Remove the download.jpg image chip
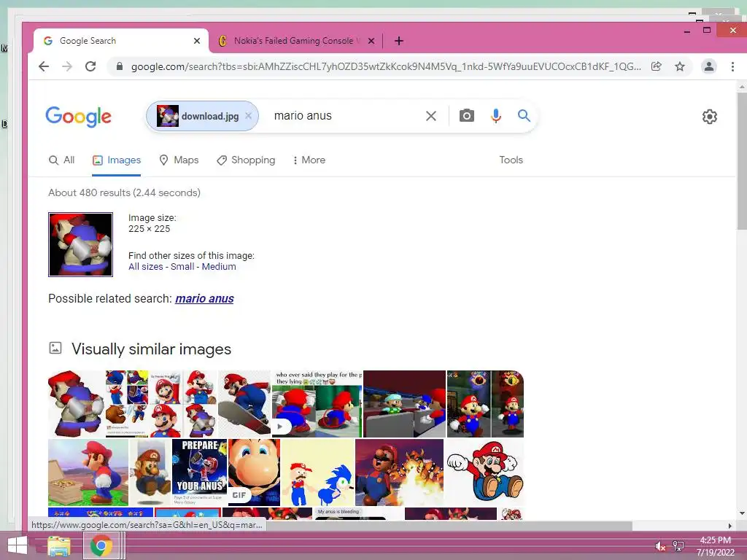 tap(248, 116)
